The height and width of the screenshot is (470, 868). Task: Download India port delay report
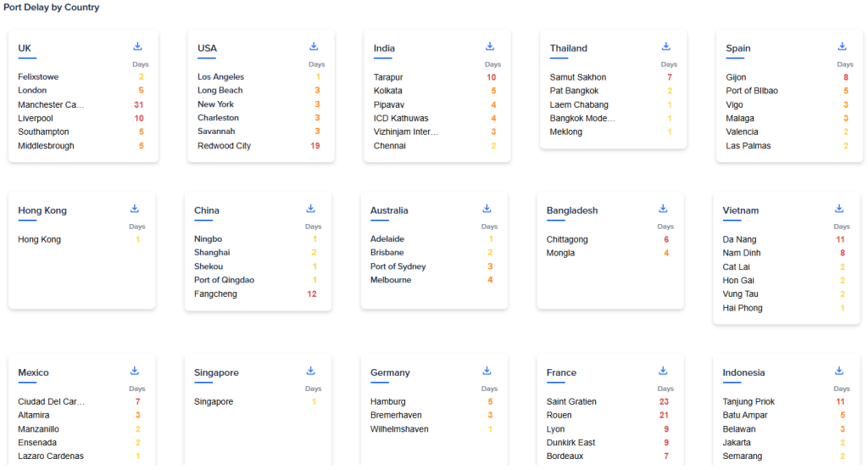pos(490,47)
